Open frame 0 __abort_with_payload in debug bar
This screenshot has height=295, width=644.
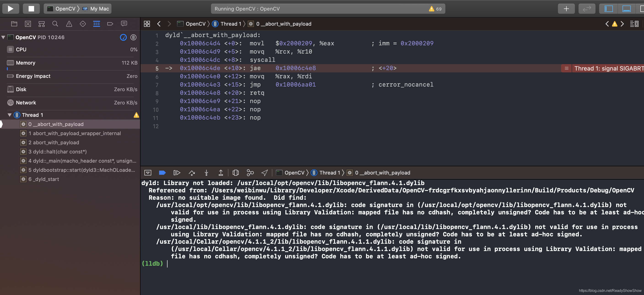coord(379,173)
